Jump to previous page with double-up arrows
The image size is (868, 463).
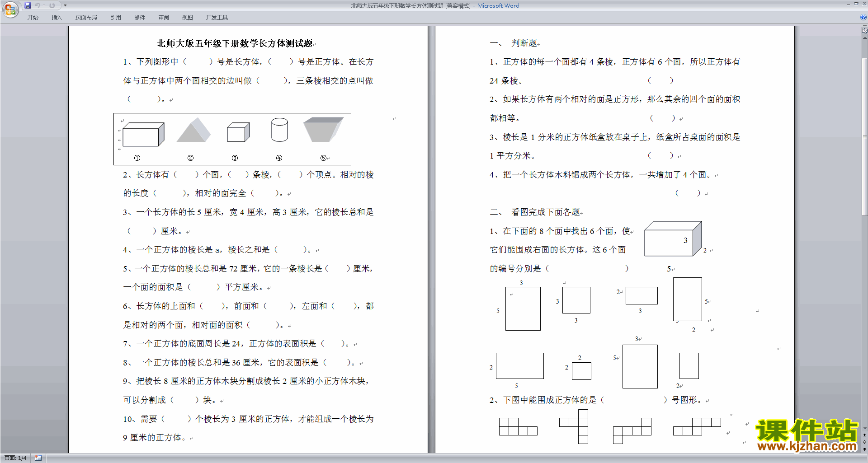click(x=865, y=435)
